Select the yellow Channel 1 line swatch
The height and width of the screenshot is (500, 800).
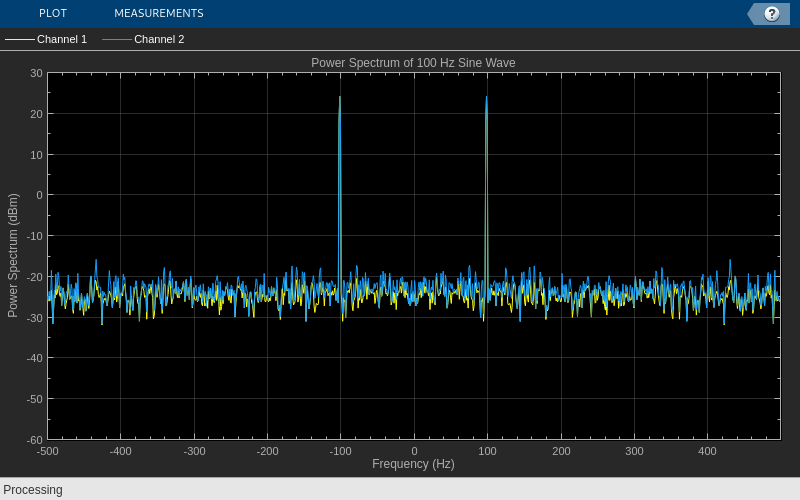(x=20, y=39)
